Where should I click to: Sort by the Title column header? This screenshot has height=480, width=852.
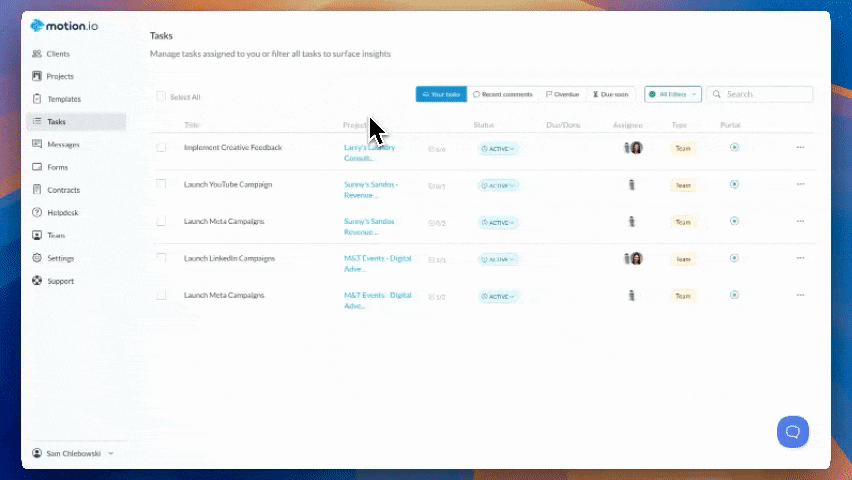click(192, 124)
